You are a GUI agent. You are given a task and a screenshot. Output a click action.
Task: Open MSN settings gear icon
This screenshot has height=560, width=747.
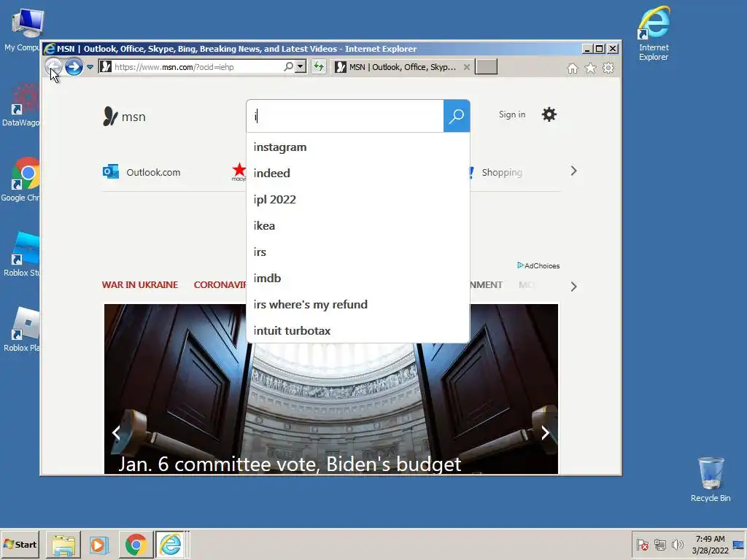point(549,114)
